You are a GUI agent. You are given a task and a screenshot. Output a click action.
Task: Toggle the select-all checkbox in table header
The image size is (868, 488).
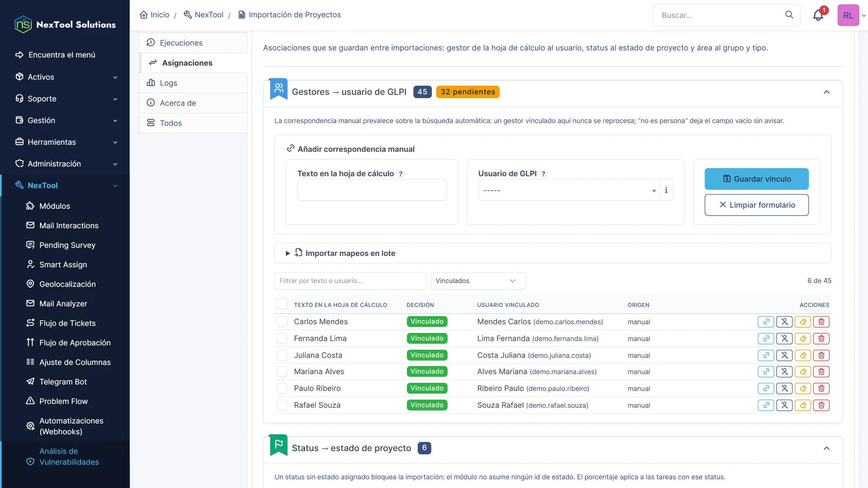282,304
